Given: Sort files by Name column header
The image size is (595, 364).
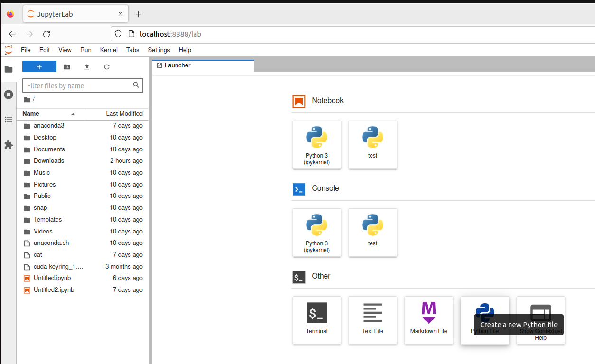Looking at the screenshot, I should click(50, 114).
